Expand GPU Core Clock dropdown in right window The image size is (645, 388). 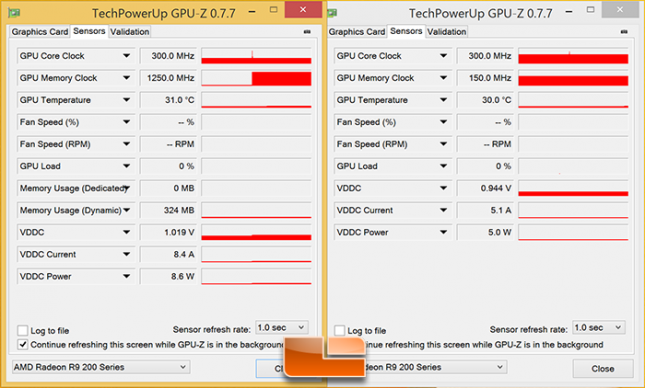click(x=443, y=56)
